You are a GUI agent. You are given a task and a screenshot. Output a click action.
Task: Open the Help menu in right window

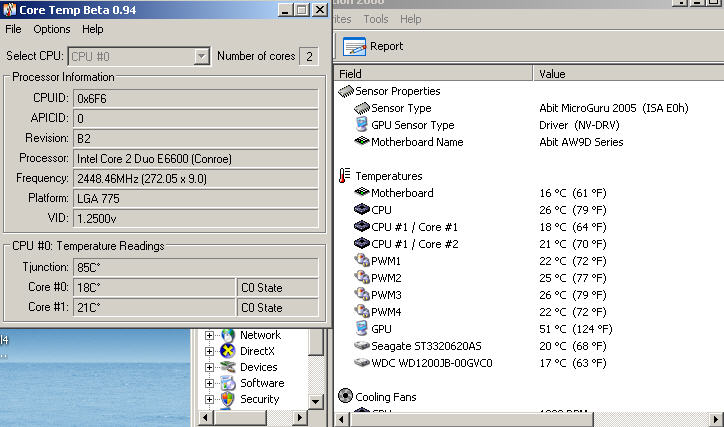pyautogui.click(x=410, y=19)
